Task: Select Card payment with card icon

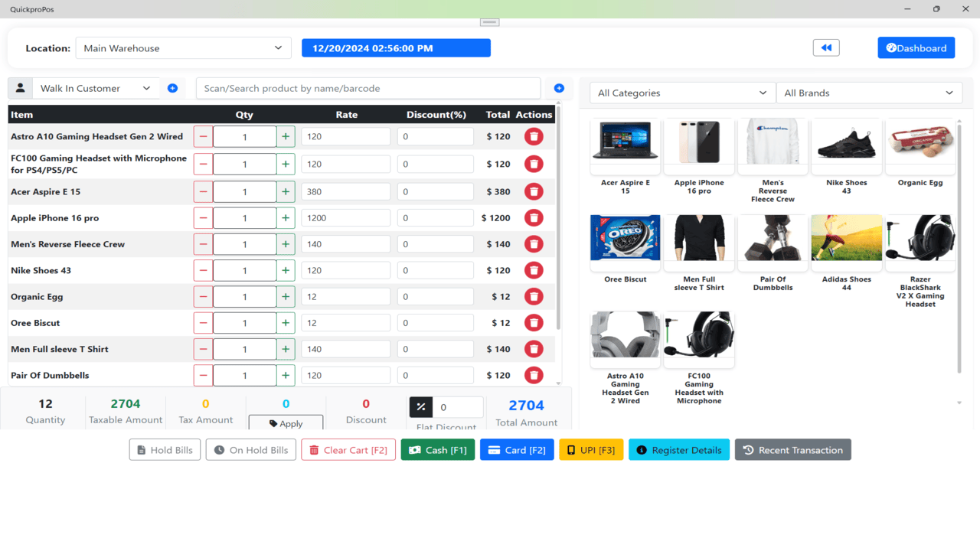Action: point(517,449)
